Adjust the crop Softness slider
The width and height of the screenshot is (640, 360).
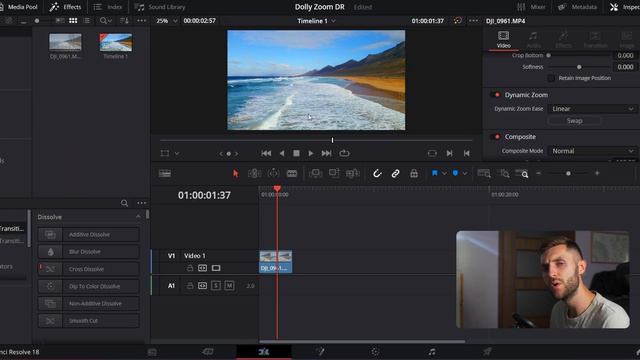(579, 67)
